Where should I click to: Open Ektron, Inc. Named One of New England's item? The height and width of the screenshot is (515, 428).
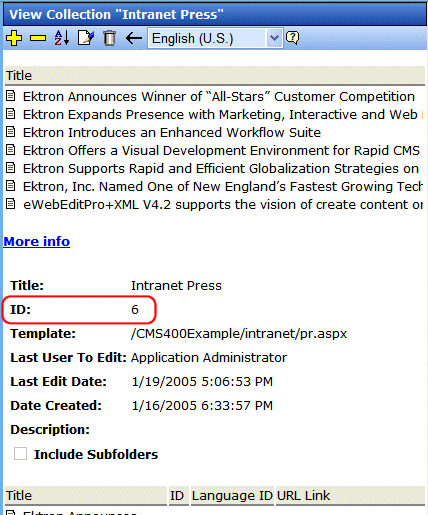223,187
